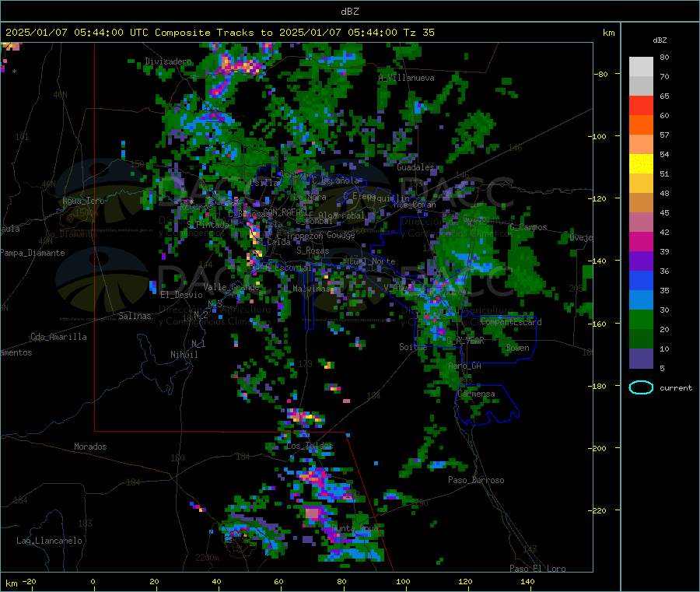
Task: Click the '-80' tick on right axis
Action: pos(601,74)
